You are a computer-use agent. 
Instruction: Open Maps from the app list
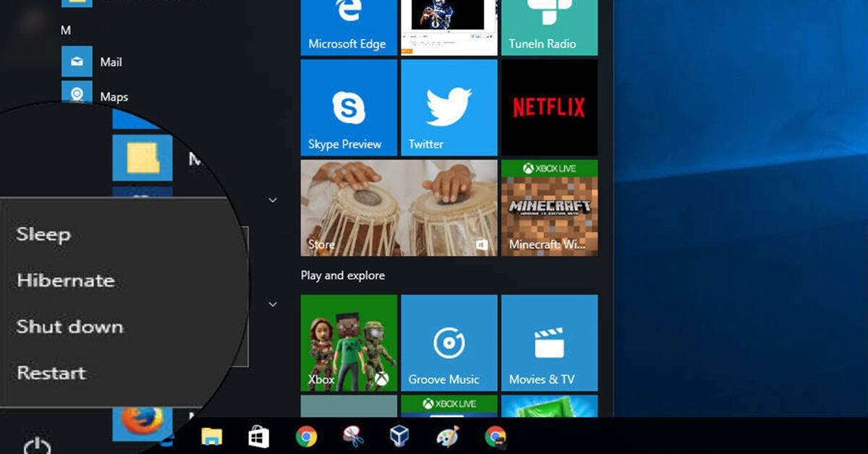click(94, 96)
